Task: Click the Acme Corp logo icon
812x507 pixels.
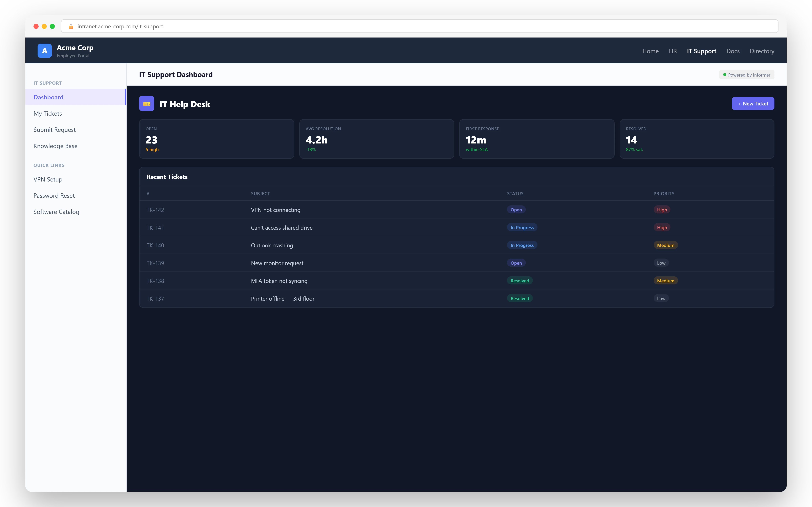Action: pos(45,51)
